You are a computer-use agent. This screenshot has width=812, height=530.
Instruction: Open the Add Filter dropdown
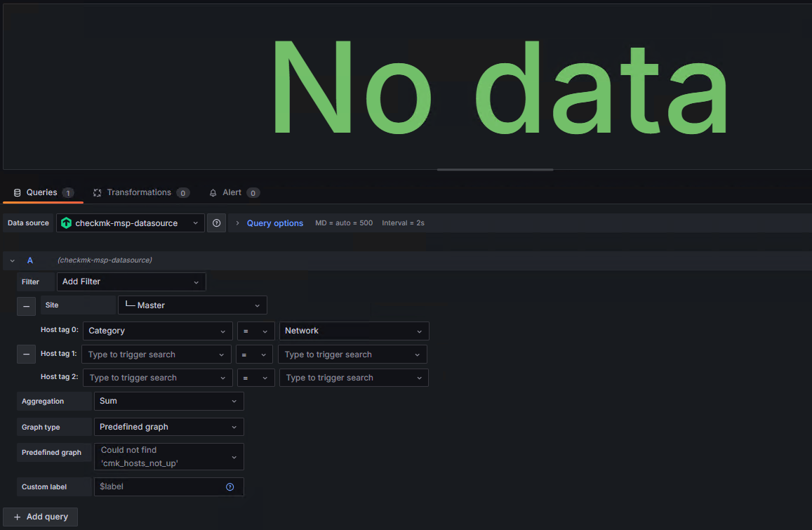[x=131, y=281]
